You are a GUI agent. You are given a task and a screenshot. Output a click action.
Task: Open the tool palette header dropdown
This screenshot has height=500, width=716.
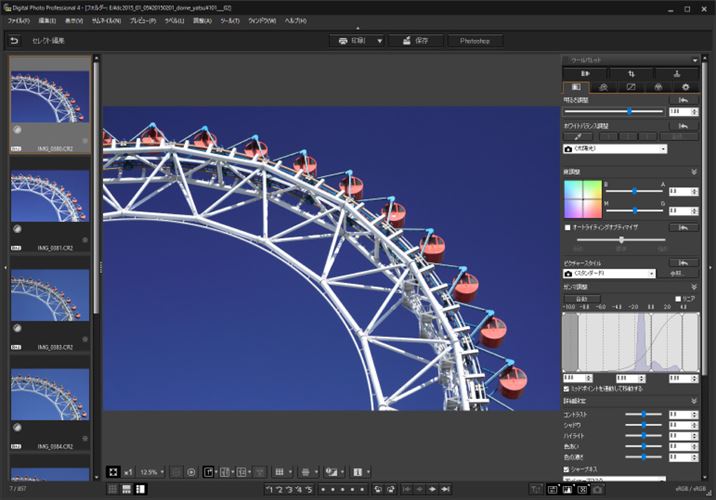(x=695, y=60)
